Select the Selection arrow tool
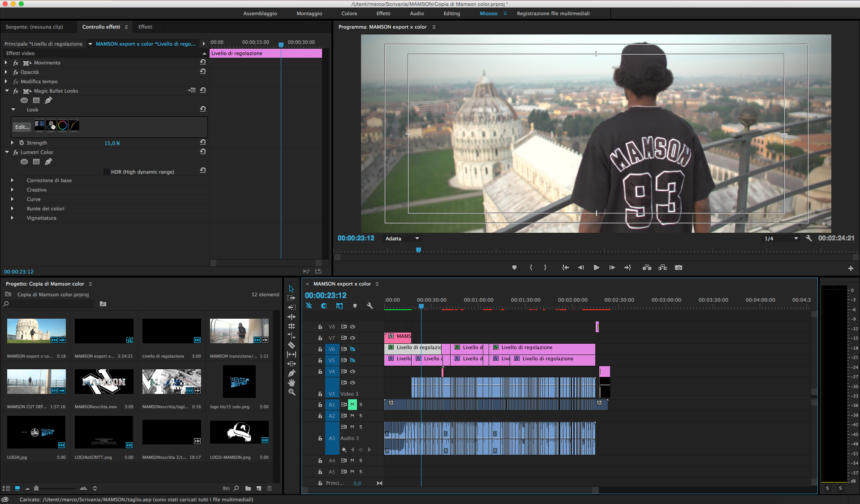 tap(292, 289)
